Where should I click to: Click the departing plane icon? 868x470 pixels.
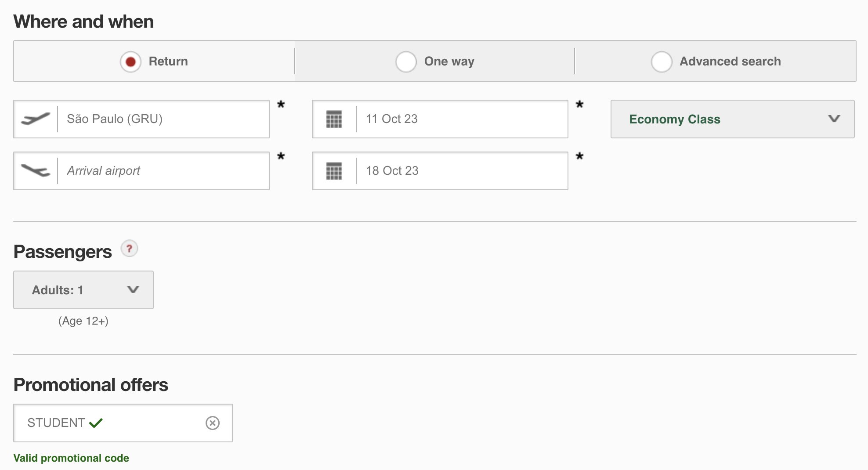pyautogui.click(x=36, y=119)
